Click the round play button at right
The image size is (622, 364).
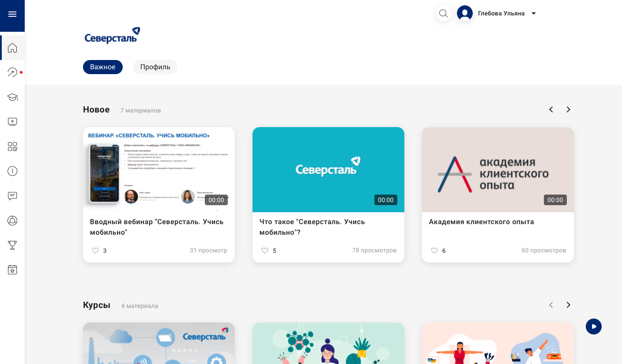click(x=594, y=326)
